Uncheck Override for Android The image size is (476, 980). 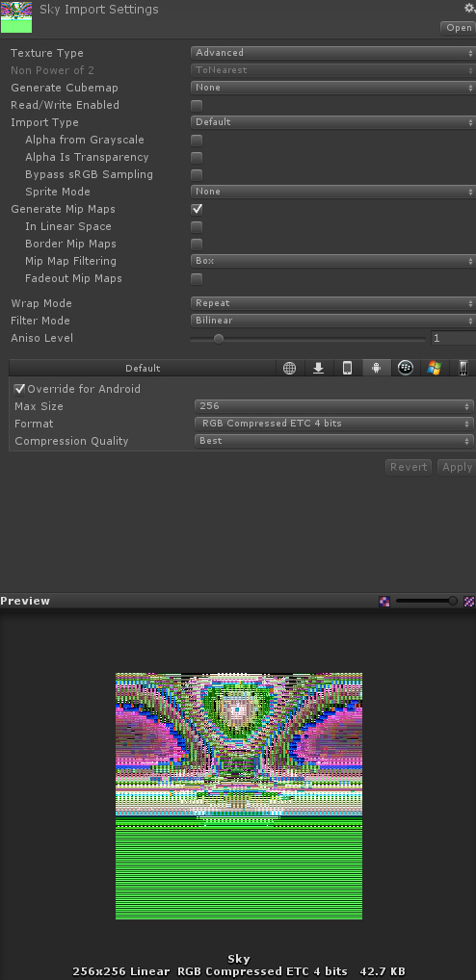pyautogui.click(x=20, y=389)
